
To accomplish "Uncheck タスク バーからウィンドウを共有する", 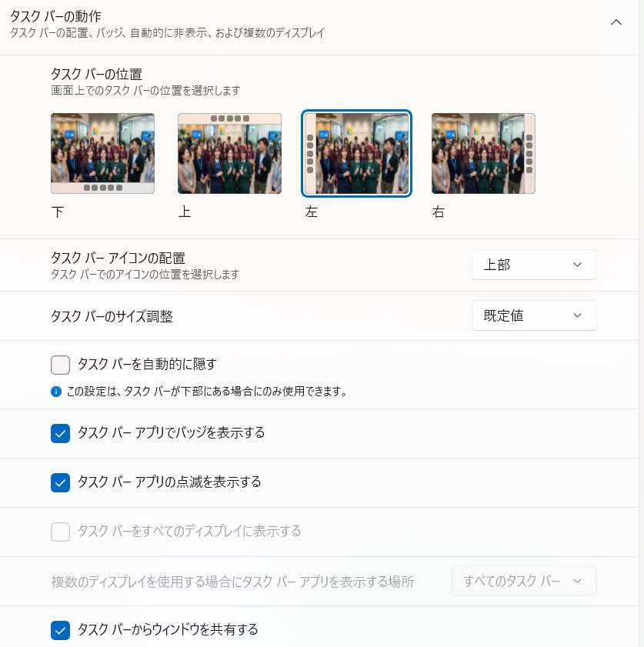I will coord(60,630).
